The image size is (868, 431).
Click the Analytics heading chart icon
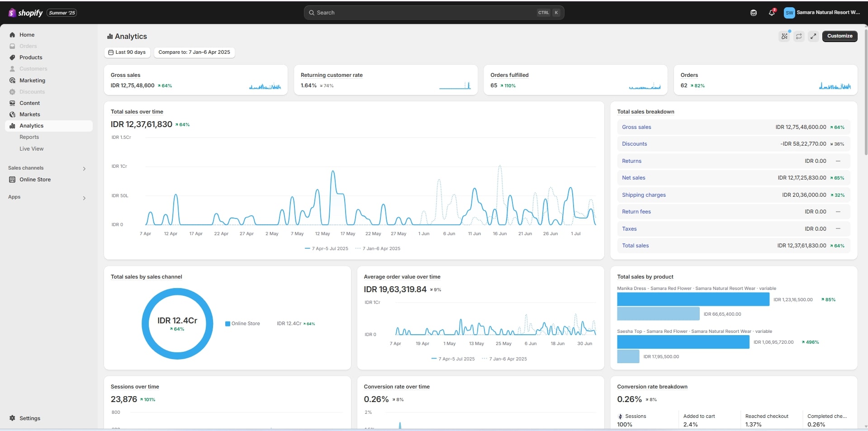click(x=110, y=37)
